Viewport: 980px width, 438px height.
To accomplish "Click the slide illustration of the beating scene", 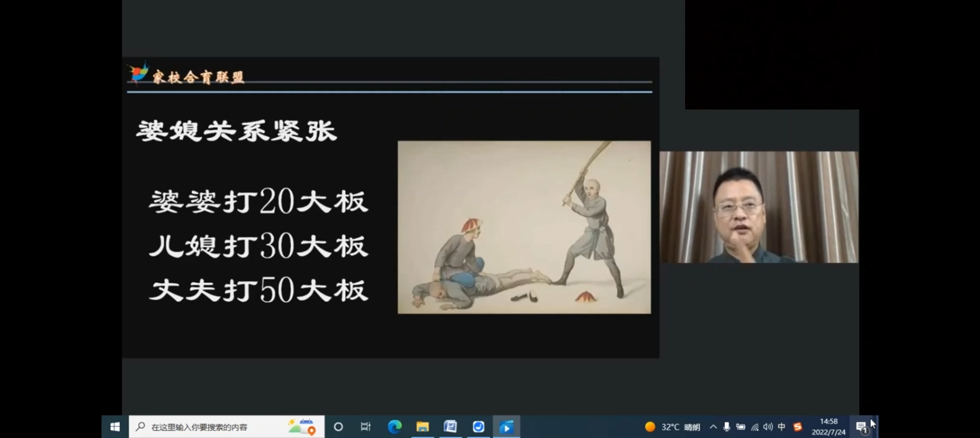I will 524,228.
